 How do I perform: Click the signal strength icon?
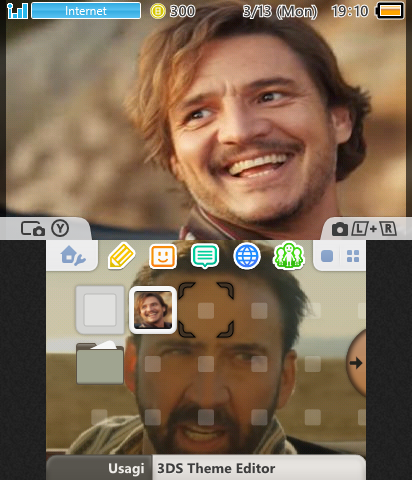pyautogui.click(x=17, y=11)
